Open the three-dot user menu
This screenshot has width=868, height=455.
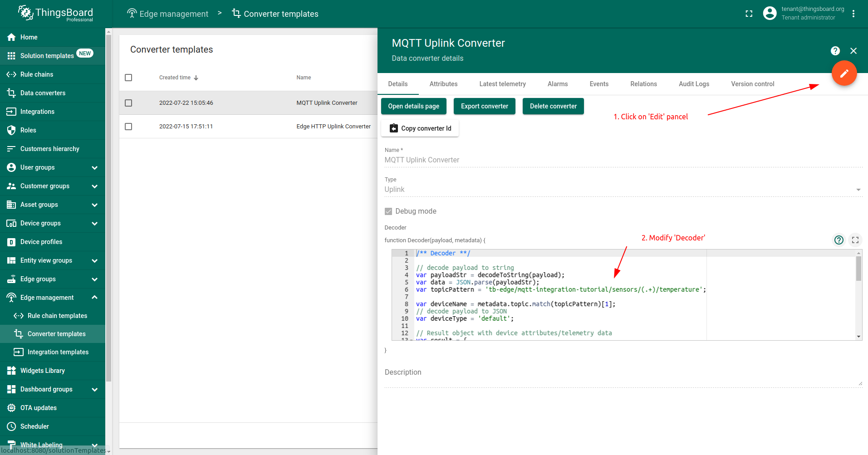coord(853,14)
